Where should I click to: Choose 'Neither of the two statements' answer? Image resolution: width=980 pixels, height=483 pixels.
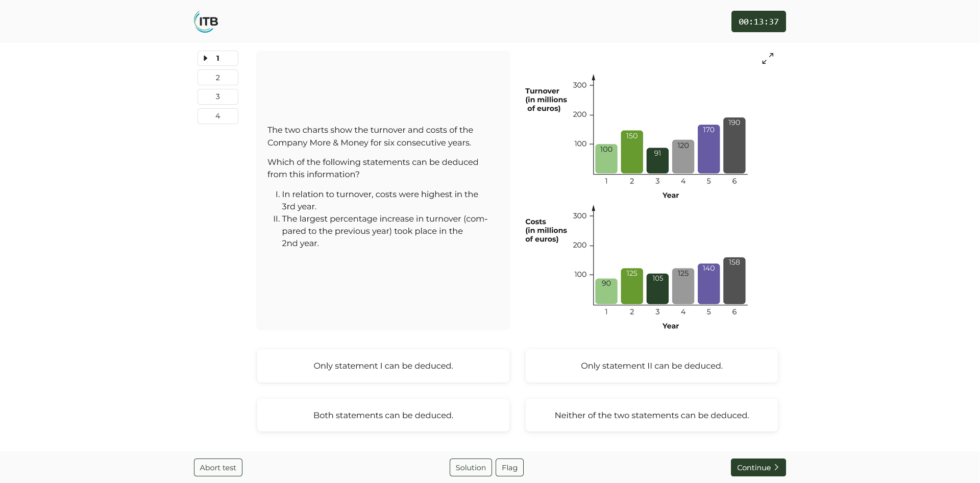tap(652, 415)
